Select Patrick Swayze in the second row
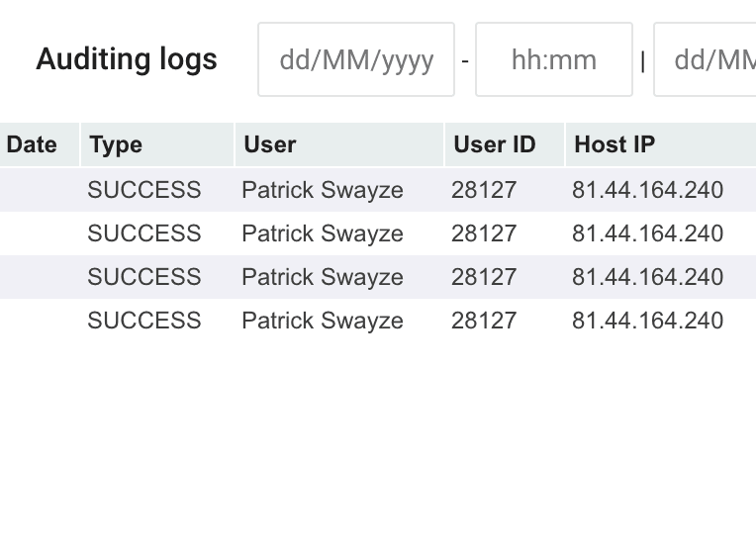756x558 pixels. coord(323,233)
